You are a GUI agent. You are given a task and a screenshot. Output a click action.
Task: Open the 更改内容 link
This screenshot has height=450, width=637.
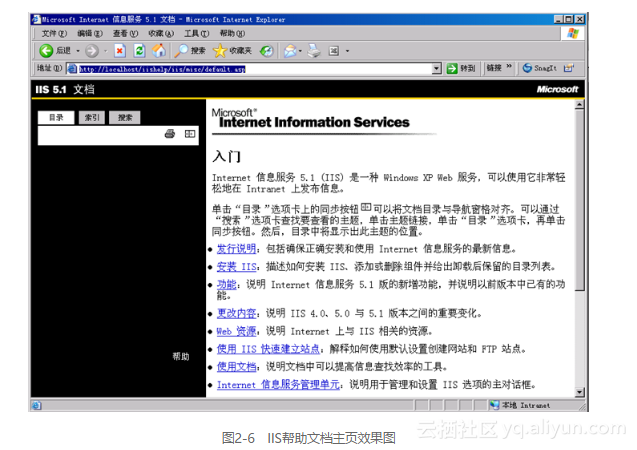236,313
